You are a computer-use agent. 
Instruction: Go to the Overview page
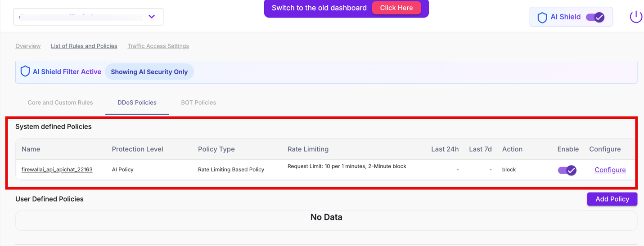point(28,46)
